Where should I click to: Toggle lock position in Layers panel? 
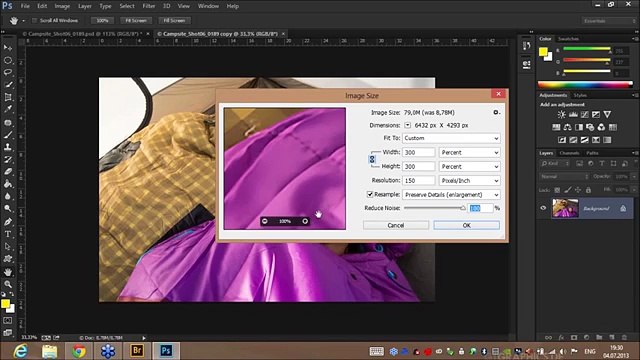(578, 190)
